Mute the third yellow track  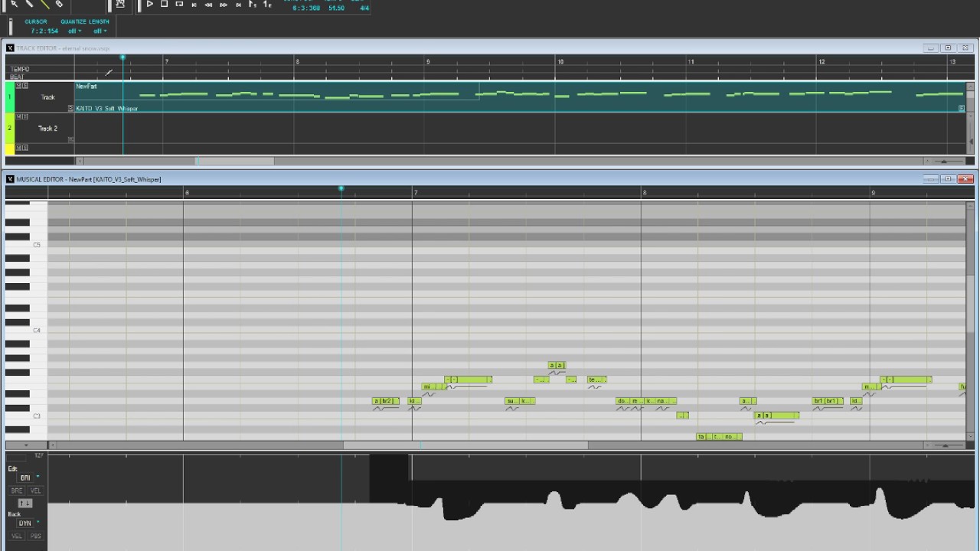[18, 148]
